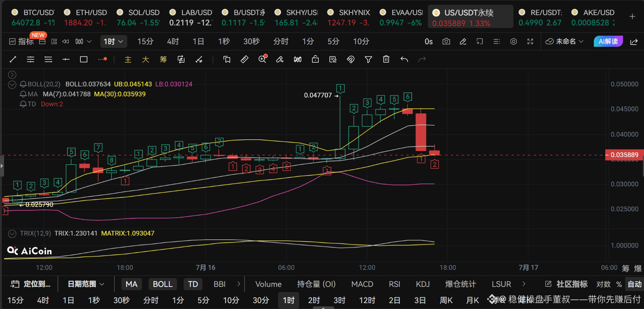This screenshot has width=644, height=309.
Task: Select the ruler measure tool
Action: [x=245, y=59]
